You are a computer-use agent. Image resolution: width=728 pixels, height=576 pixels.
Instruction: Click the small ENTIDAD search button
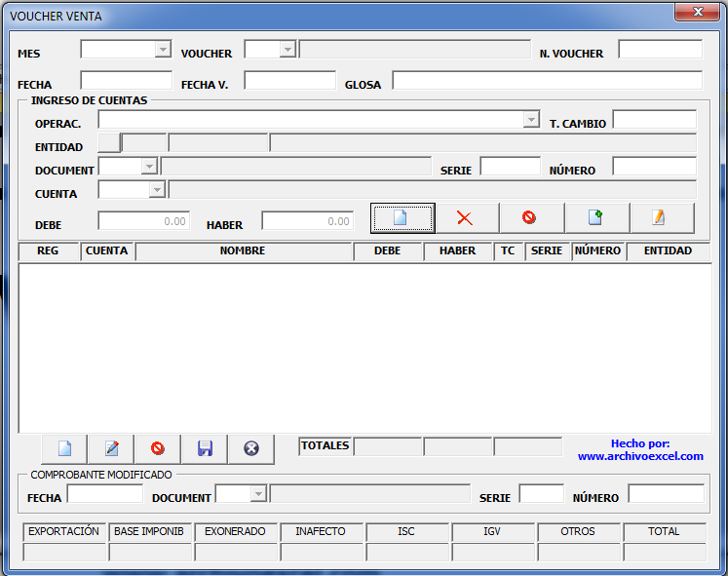(109, 142)
